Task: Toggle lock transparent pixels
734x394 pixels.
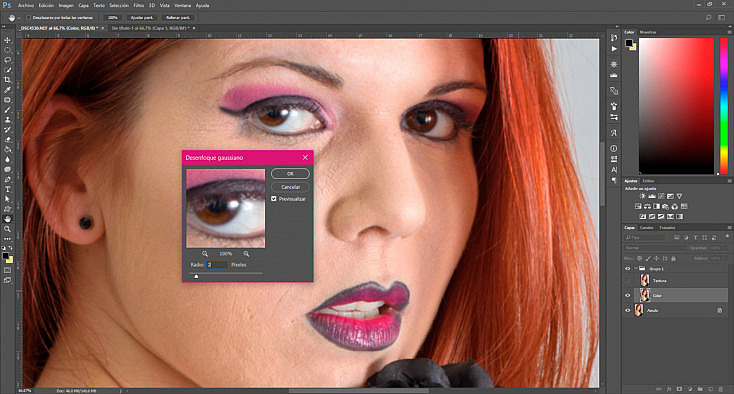Action: point(639,258)
